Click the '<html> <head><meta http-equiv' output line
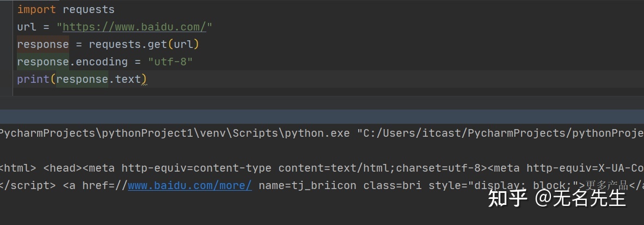The image size is (644, 225). click(322, 168)
